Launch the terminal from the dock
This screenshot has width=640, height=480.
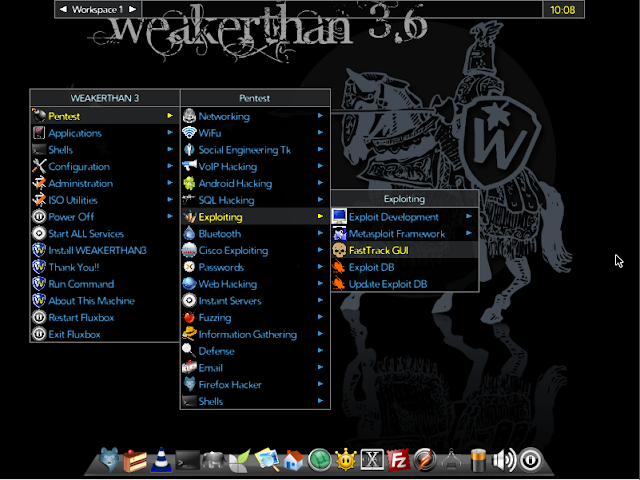click(x=186, y=461)
